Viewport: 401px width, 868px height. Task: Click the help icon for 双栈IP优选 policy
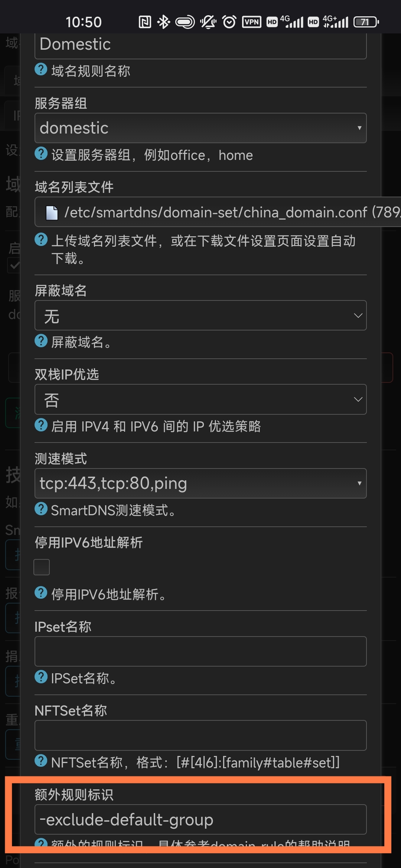(x=41, y=425)
